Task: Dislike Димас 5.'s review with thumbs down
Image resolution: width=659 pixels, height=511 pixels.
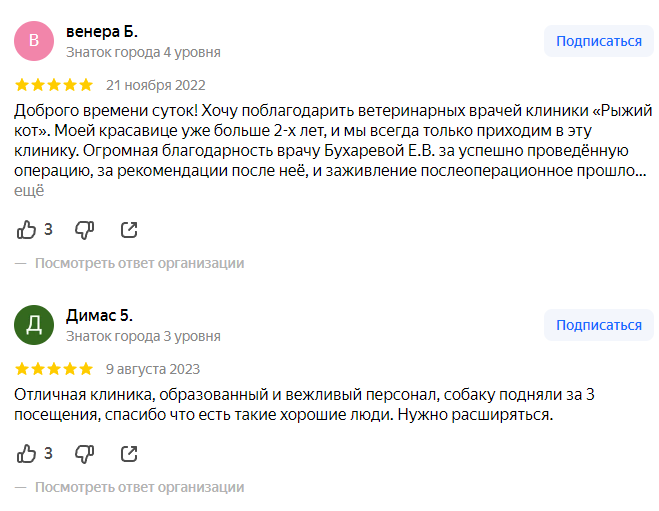Action: [x=85, y=454]
